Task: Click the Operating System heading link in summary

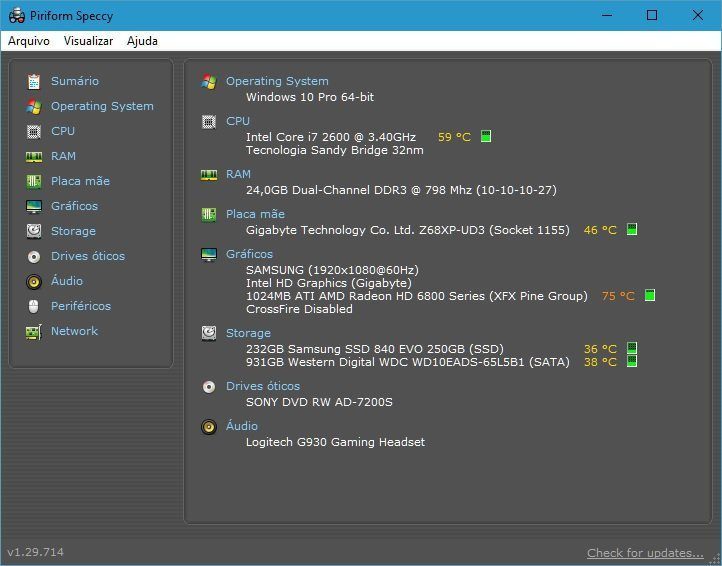Action: tap(277, 81)
